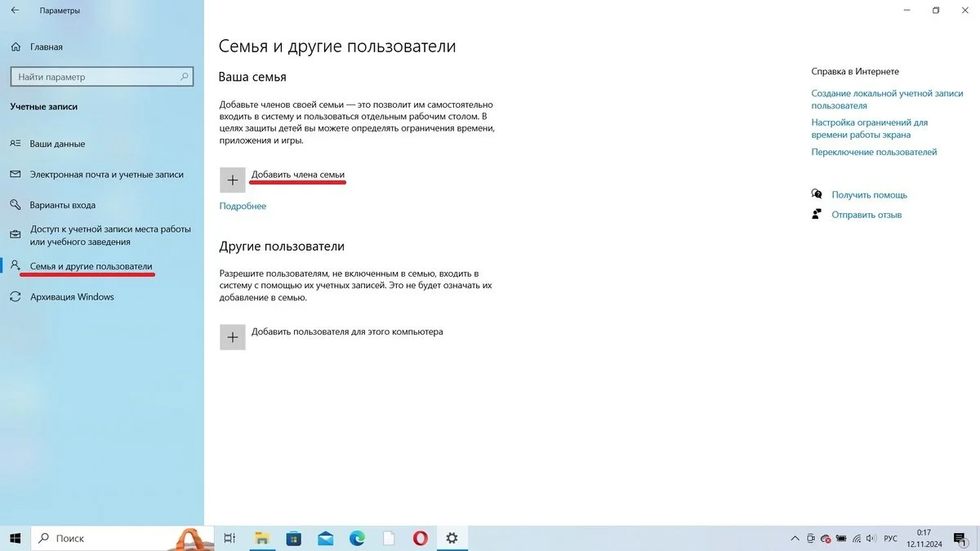Click Добавить члена семьи label
The height and width of the screenshot is (551, 980).
pos(298,175)
